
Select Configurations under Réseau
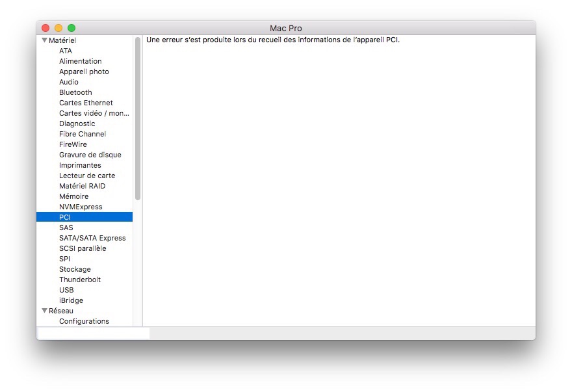coord(84,321)
